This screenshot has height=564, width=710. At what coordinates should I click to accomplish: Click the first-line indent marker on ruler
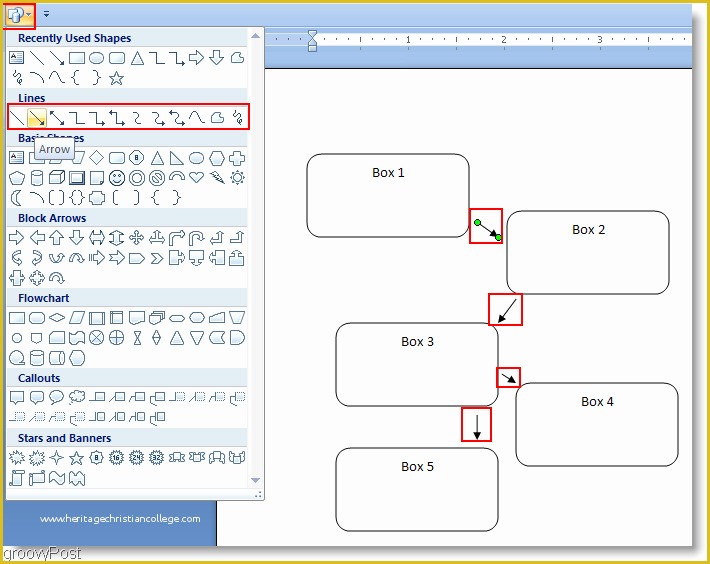[x=312, y=35]
